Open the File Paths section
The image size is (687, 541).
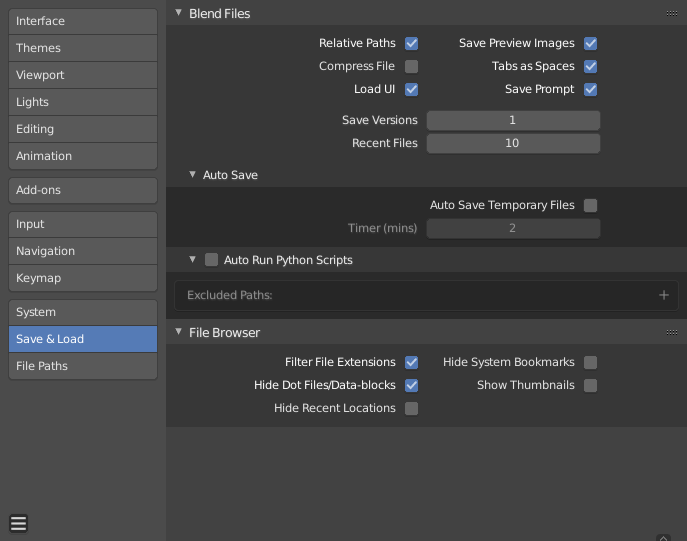click(x=83, y=366)
